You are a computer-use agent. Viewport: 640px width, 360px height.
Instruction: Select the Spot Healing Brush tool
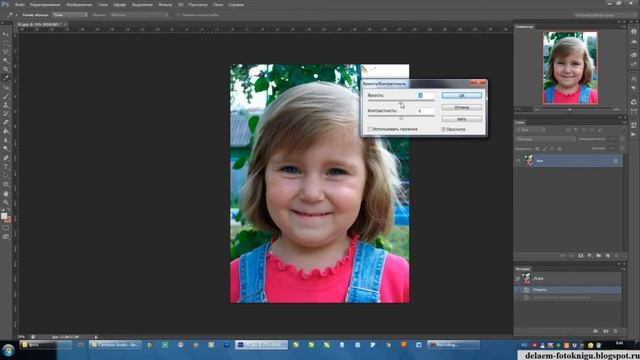point(6,87)
